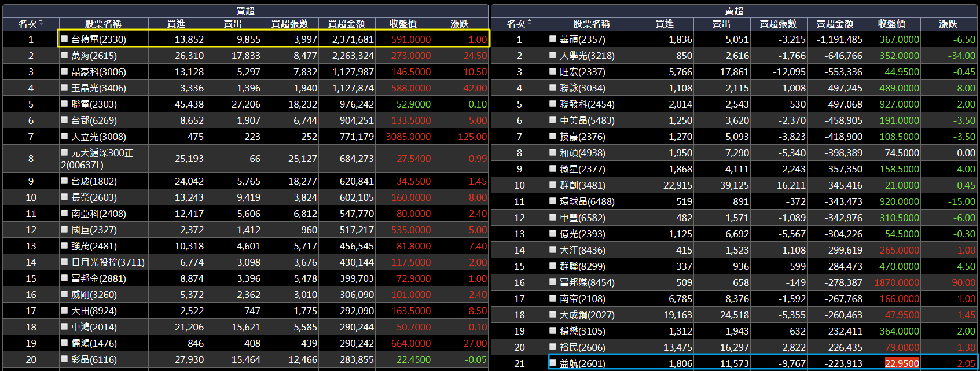Open stock name 台郡(6269)

[x=94, y=120]
